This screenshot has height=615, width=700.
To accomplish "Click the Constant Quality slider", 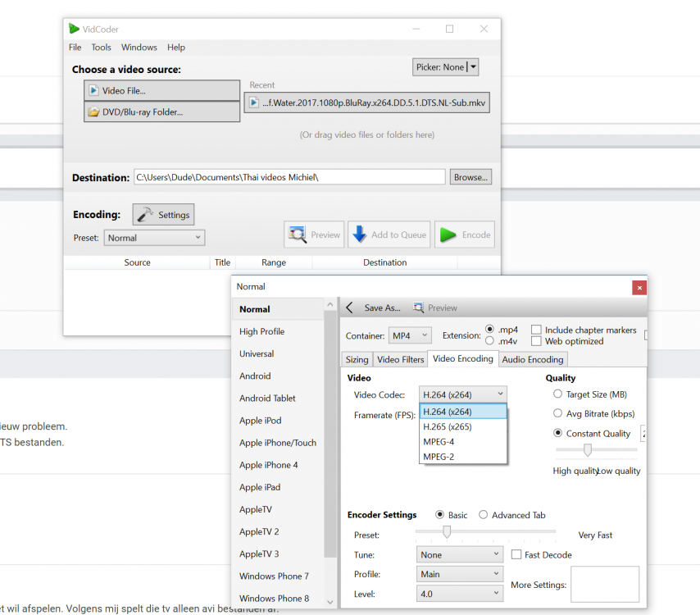I will coord(588,449).
